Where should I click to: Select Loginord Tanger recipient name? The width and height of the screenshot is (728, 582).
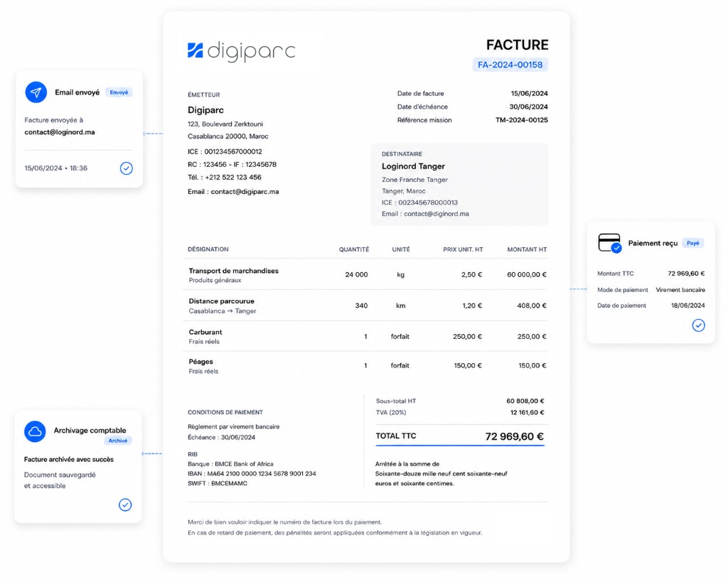[413, 166]
